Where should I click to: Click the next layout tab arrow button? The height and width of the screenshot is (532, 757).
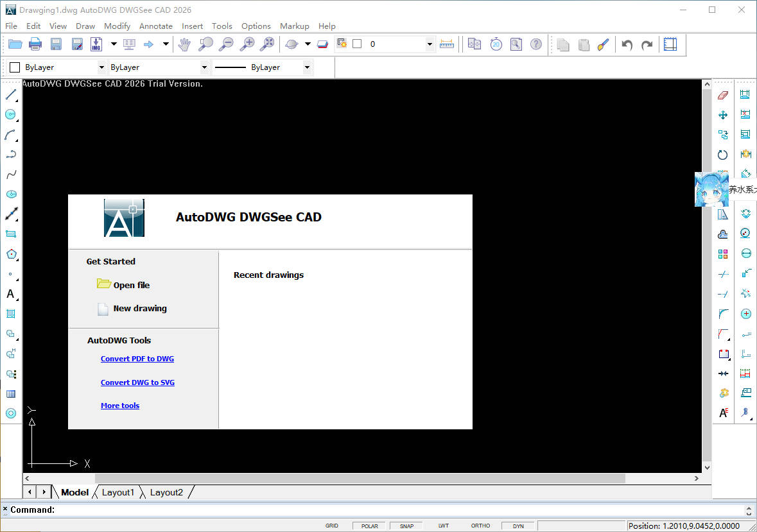(x=44, y=492)
